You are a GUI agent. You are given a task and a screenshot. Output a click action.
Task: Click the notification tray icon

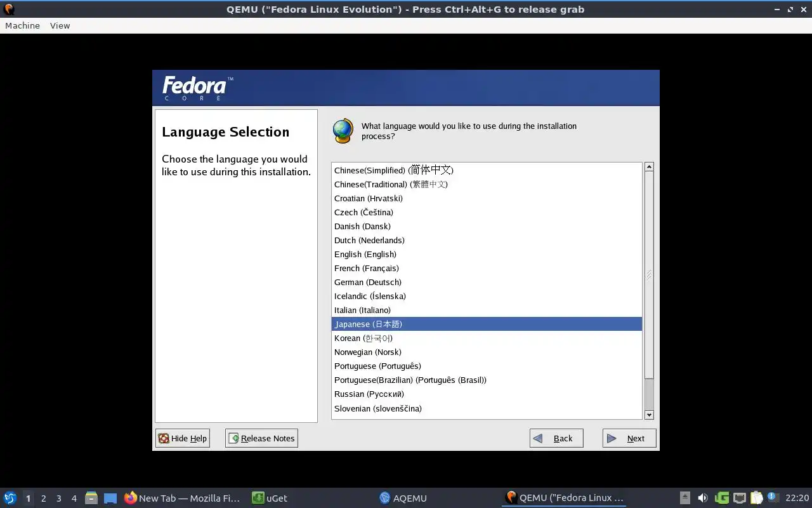773,497
